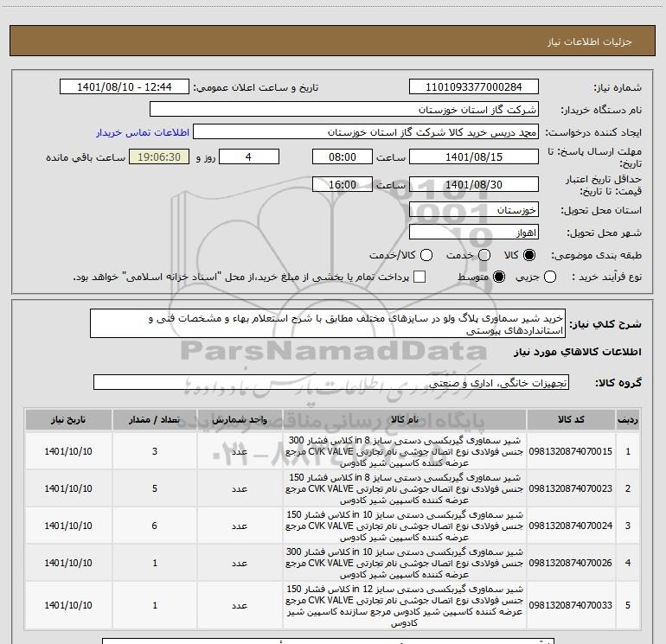This screenshot has width=666, height=644.
Task: Click the row 3 product name, 10 in class 150
Action: tap(405, 526)
